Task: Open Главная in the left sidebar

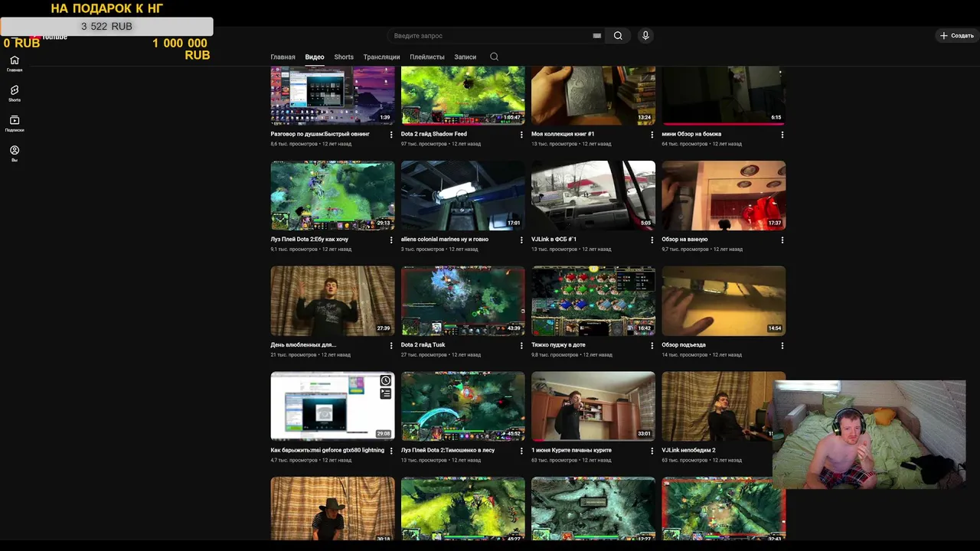Action: tap(15, 64)
